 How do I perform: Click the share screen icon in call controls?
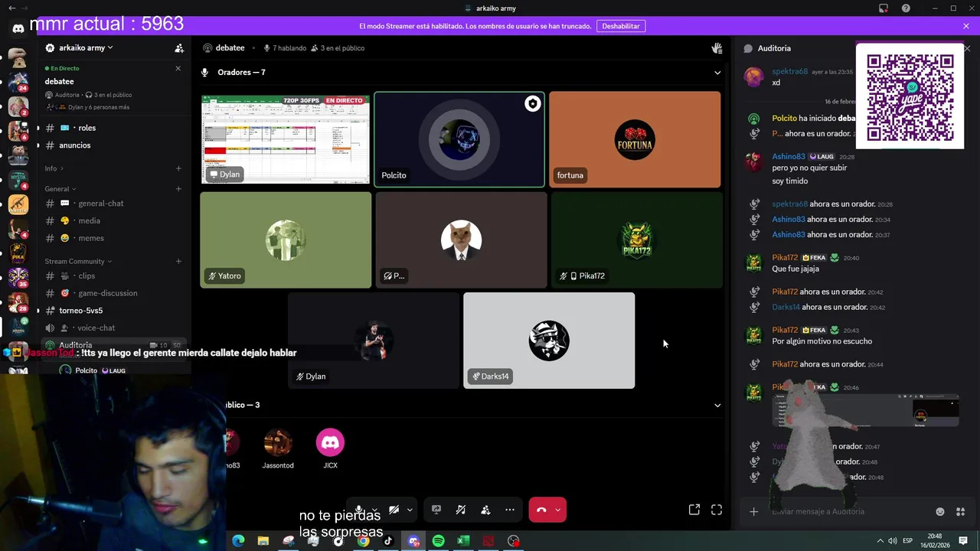tap(436, 510)
